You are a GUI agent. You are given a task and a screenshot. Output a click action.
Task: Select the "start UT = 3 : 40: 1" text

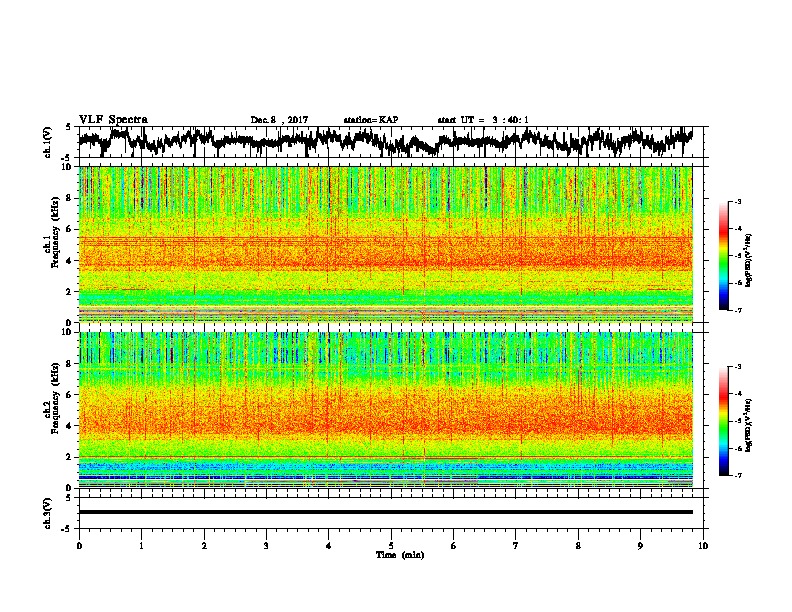tap(483, 120)
